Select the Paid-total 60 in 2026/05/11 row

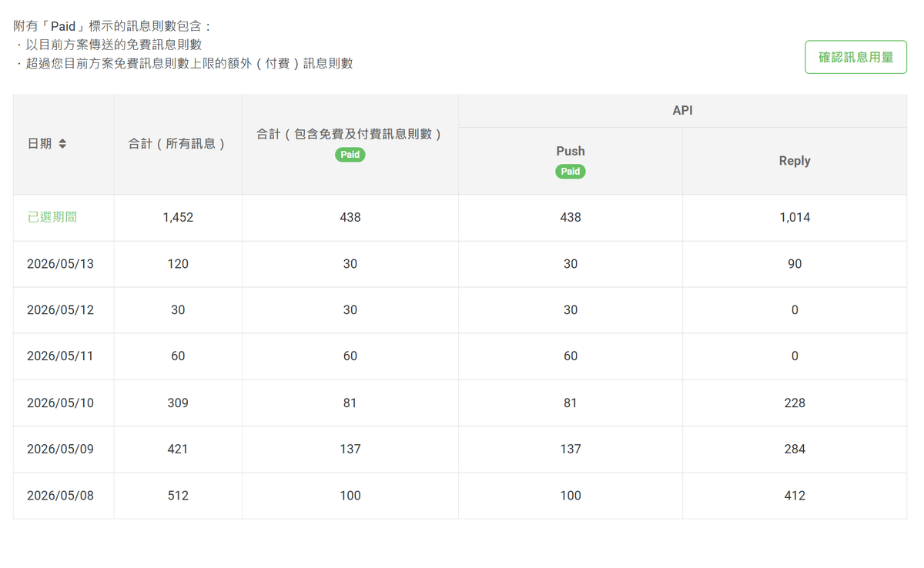[350, 356]
